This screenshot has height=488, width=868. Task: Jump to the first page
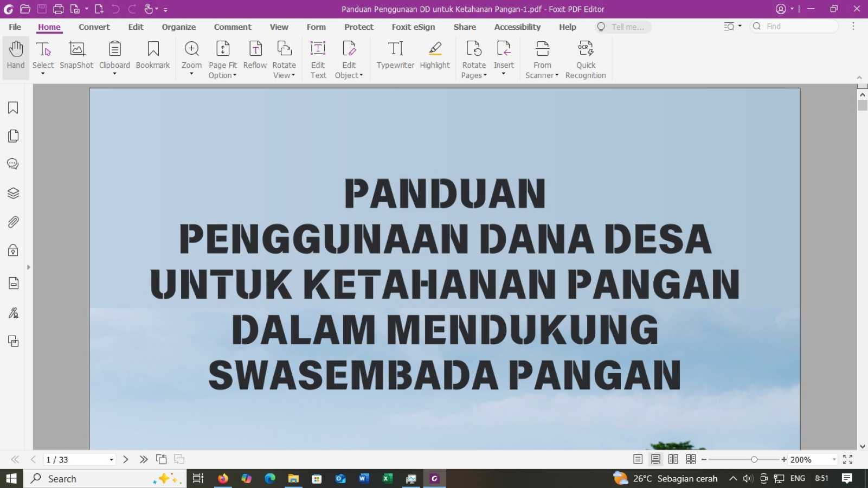(x=15, y=459)
